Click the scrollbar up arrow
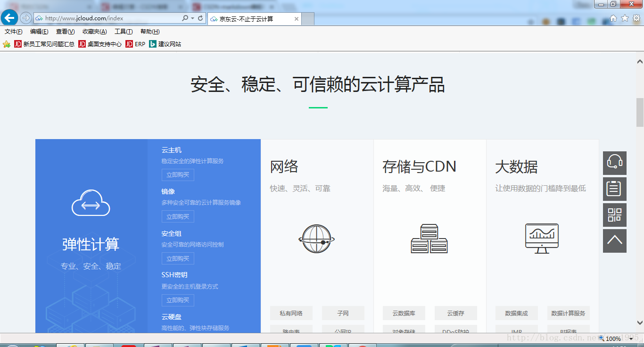The image size is (644, 347). coord(640,61)
